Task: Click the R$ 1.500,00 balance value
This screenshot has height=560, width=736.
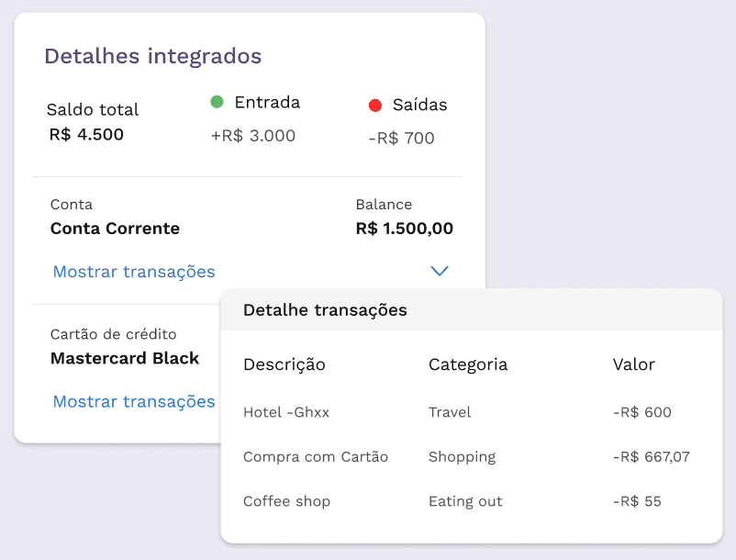Action: (x=404, y=229)
